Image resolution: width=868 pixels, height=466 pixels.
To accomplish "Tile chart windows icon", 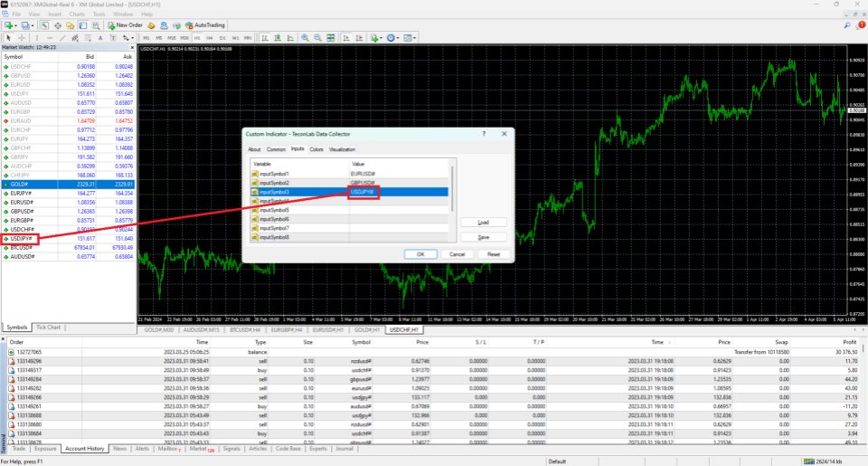I will (x=331, y=38).
